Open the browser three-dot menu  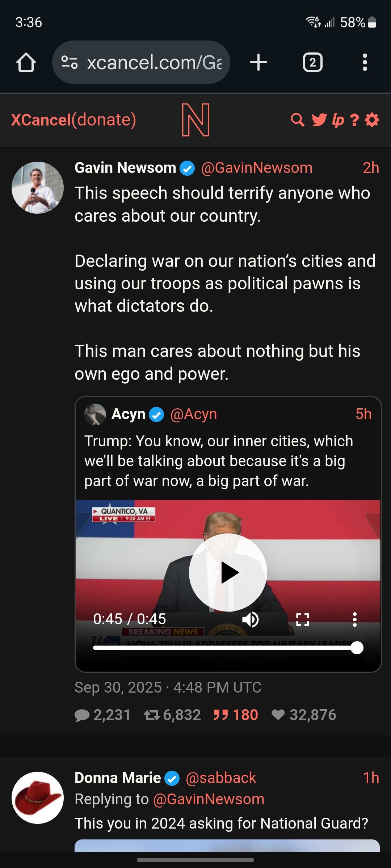point(365,61)
